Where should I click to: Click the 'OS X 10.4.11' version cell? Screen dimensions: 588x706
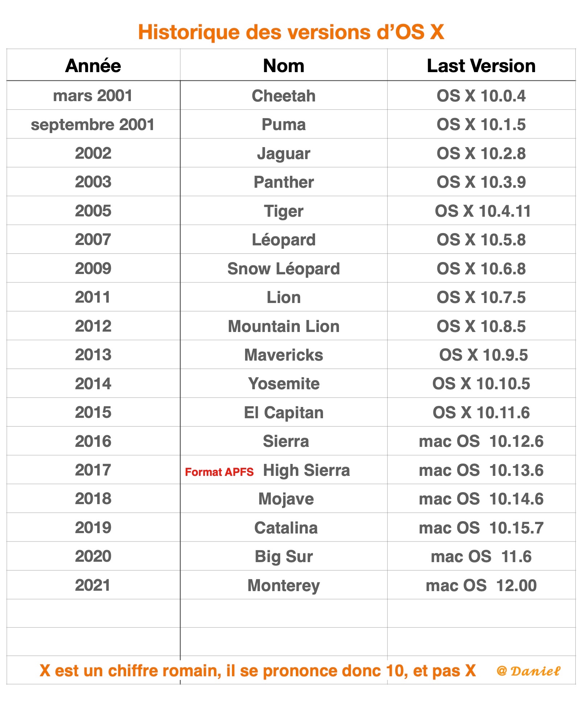click(x=483, y=211)
